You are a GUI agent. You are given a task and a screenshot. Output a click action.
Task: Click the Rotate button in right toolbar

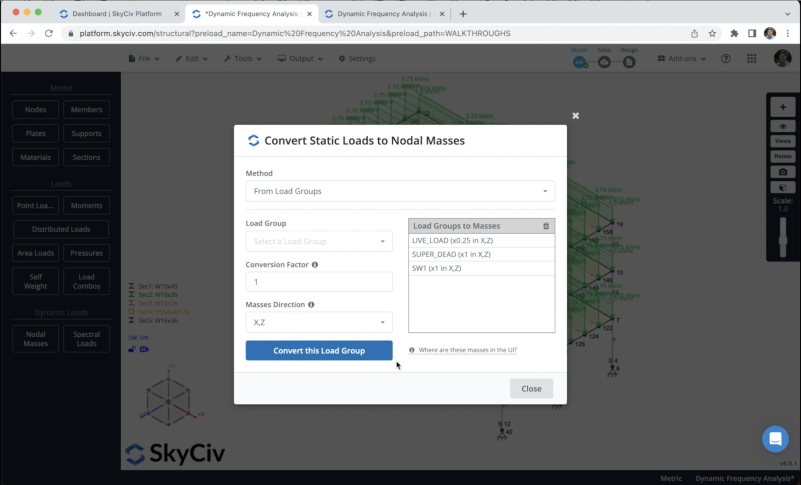point(783,156)
